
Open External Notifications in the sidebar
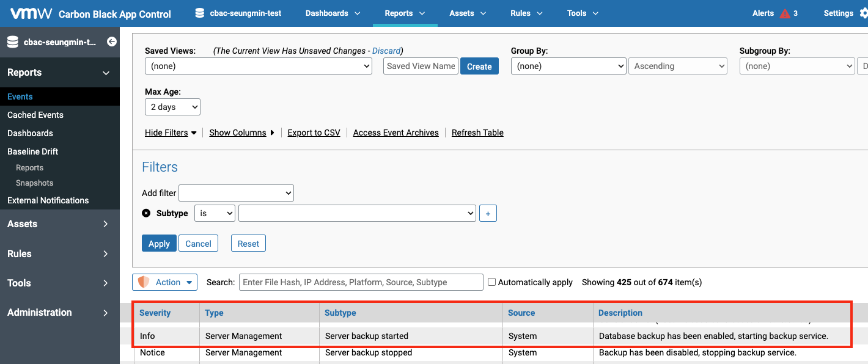(x=48, y=200)
